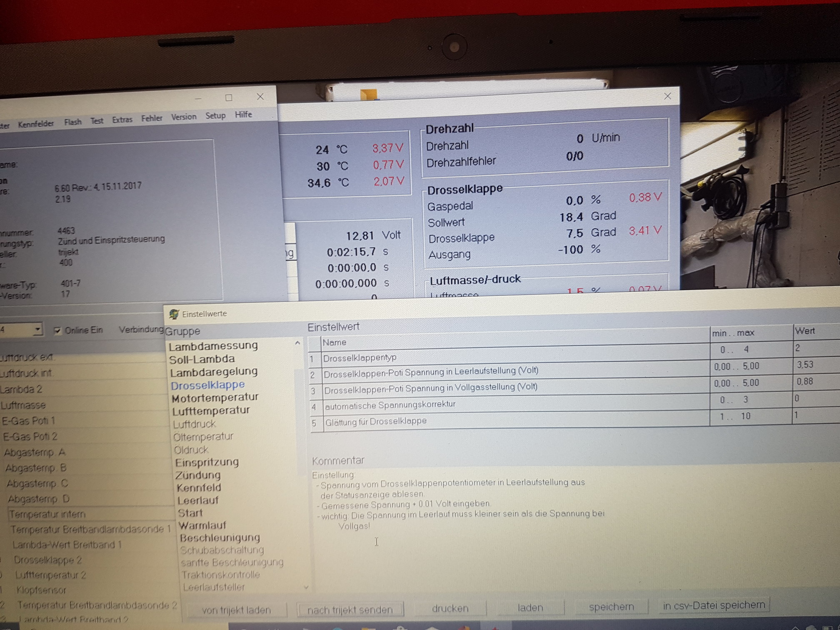
Task: Minimize the trijekt main window
Action: click(x=198, y=98)
